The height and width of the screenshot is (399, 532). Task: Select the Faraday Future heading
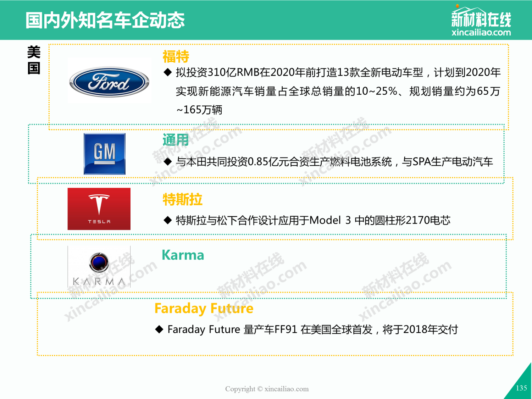204,309
